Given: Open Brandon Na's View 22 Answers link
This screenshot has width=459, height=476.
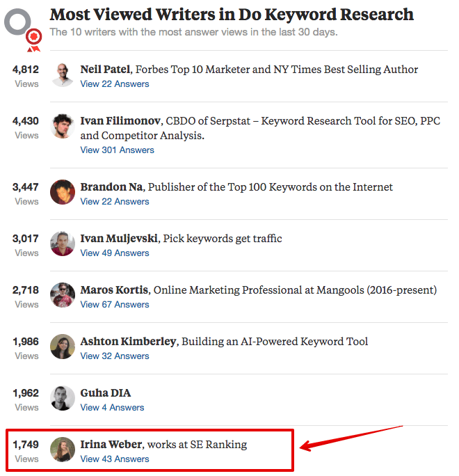Looking at the screenshot, I should pyautogui.click(x=115, y=202).
